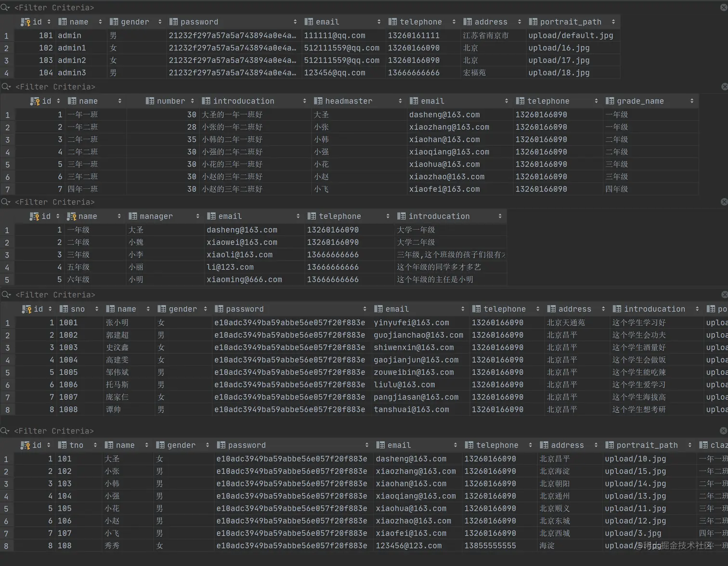The width and height of the screenshot is (728, 566).
Task: Click the key icon of id column beside sno
Action: pos(26,309)
